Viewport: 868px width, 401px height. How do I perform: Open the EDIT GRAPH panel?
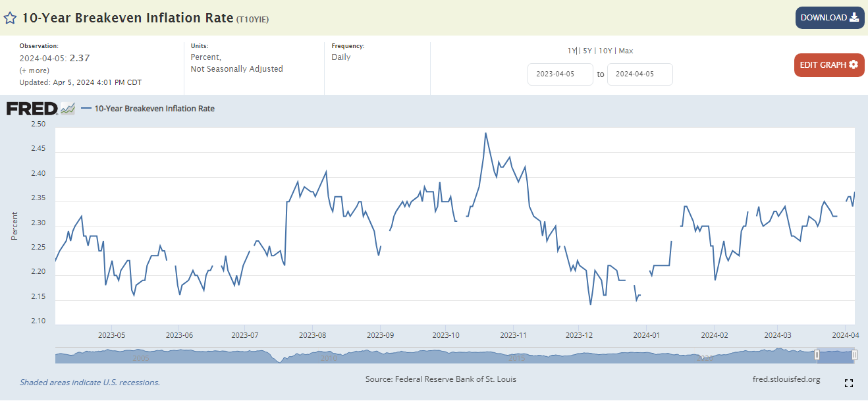(x=828, y=65)
